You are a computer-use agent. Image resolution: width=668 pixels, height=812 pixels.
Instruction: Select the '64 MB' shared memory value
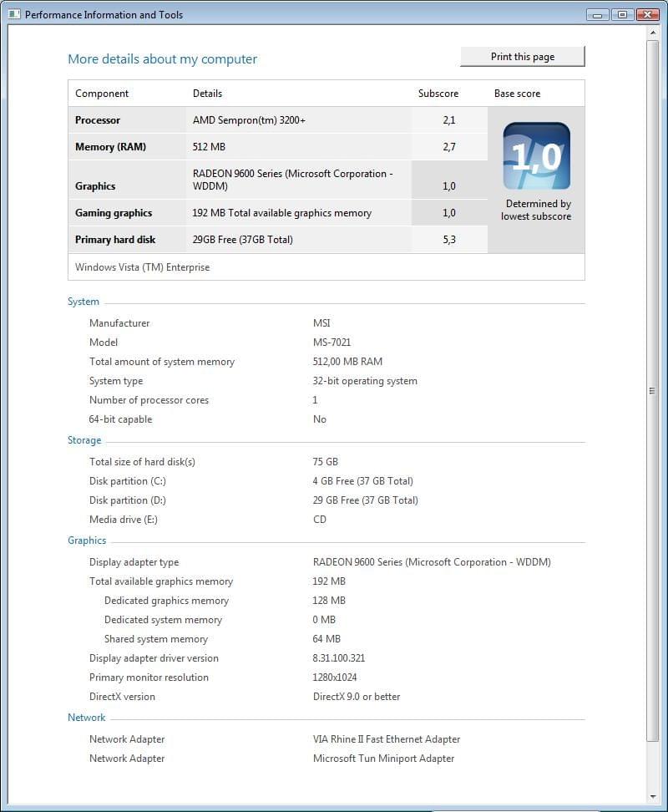(x=326, y=638)
